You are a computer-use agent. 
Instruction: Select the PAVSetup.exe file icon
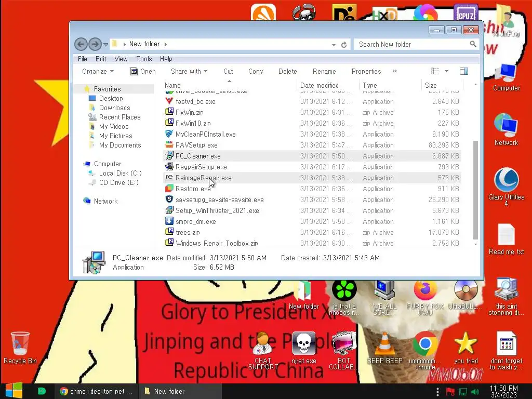tap(169, 145)
